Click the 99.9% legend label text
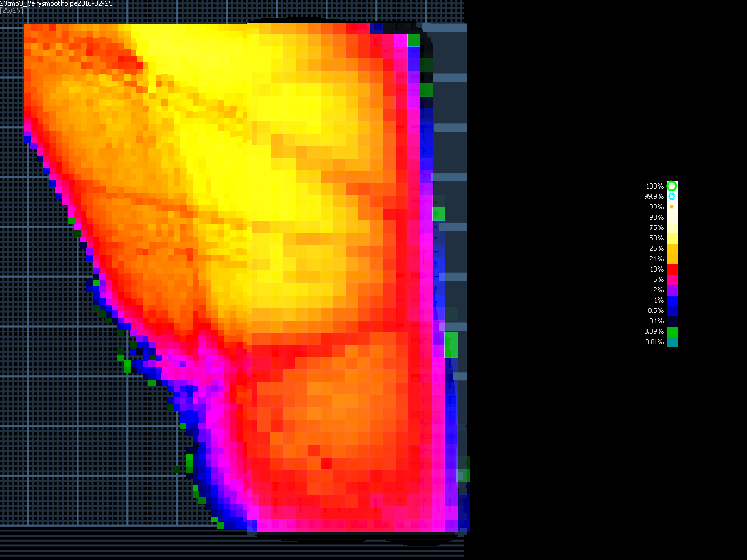This screenshot has width=747, height=560. pyautogui.click(x=654, y=196)
